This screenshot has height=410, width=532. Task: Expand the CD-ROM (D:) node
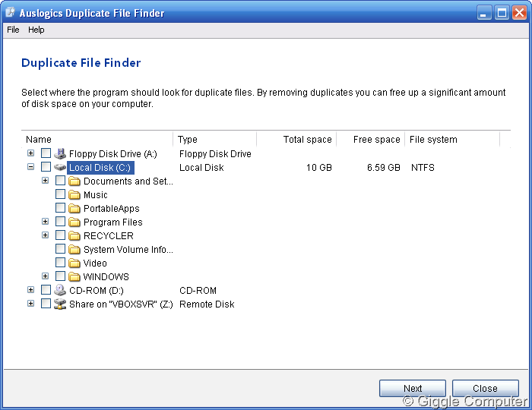[x=31, y=290]
